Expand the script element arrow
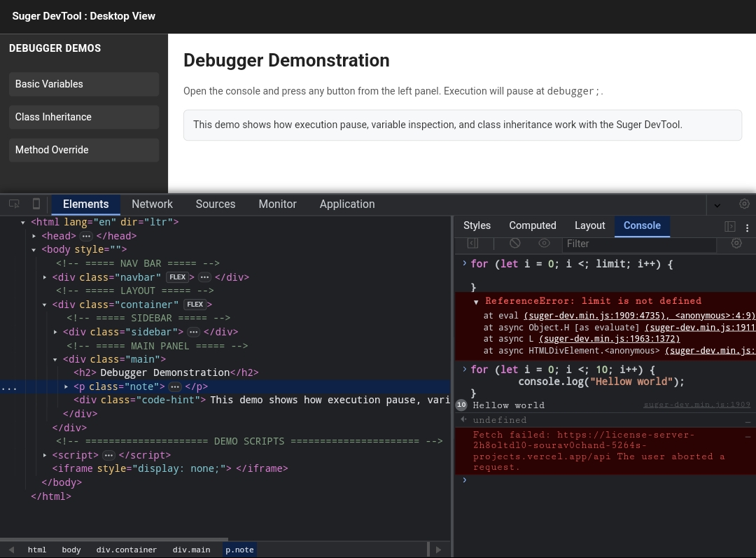This screenshot has height=558, width=756. 44,455
